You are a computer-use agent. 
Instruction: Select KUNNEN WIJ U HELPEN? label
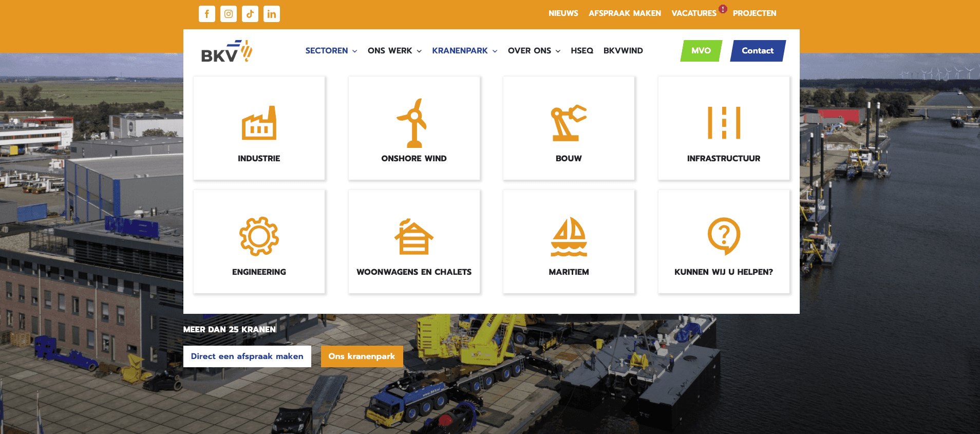pyautogui.click(x=724, y=272)
